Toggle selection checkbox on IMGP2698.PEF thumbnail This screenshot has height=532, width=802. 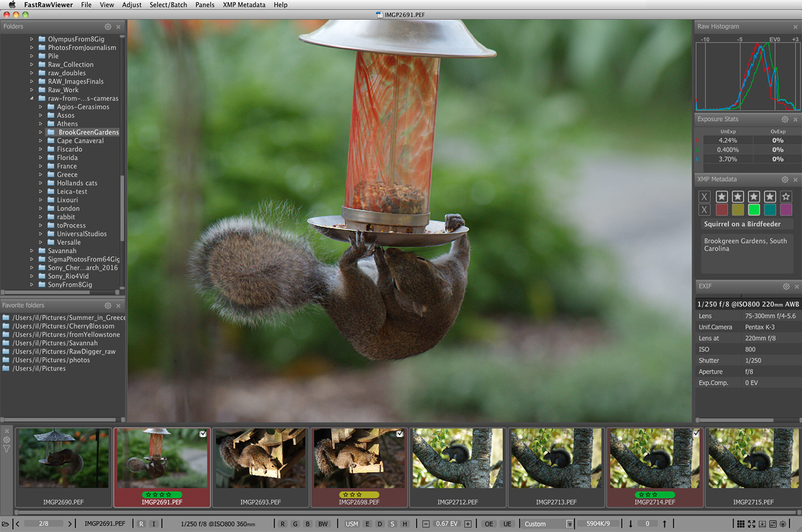400,434
